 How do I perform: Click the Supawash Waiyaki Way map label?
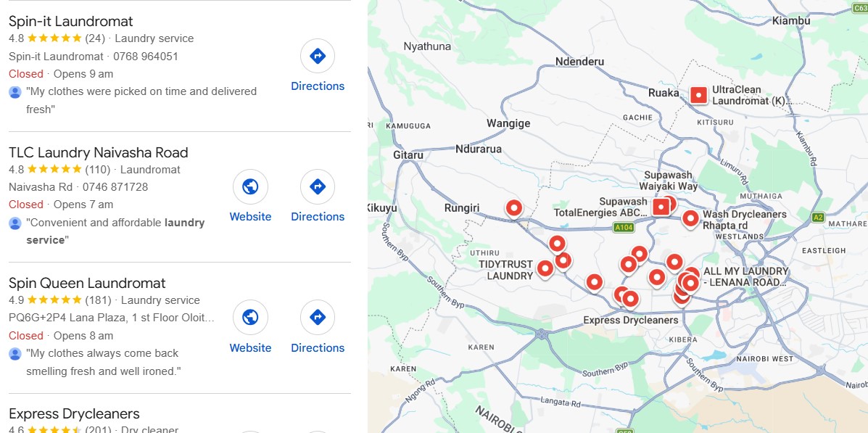tap(668, 181)
